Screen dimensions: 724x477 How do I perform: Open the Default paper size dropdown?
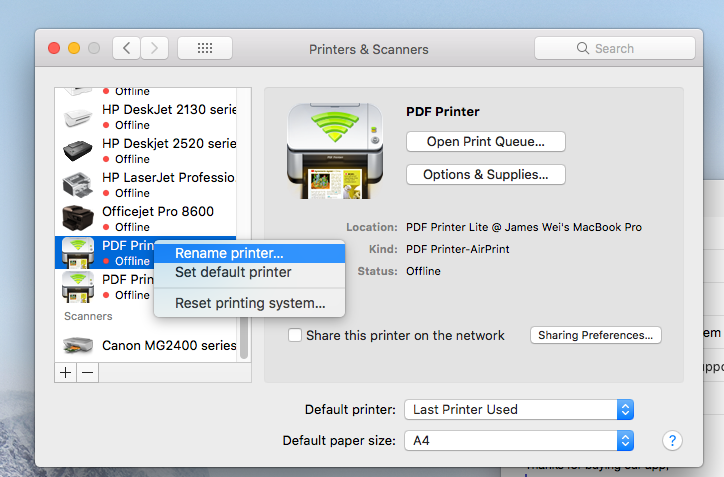pyautogui.click(x=519, y=441)
